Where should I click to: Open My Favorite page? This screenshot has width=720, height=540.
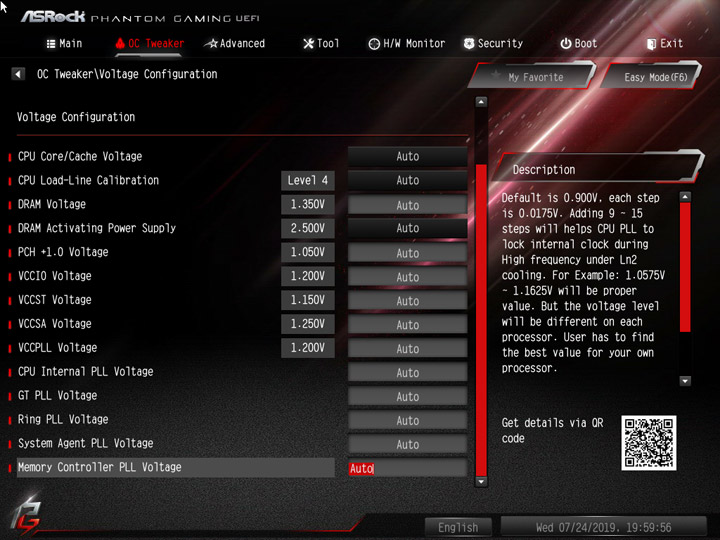tap(533, 76)
